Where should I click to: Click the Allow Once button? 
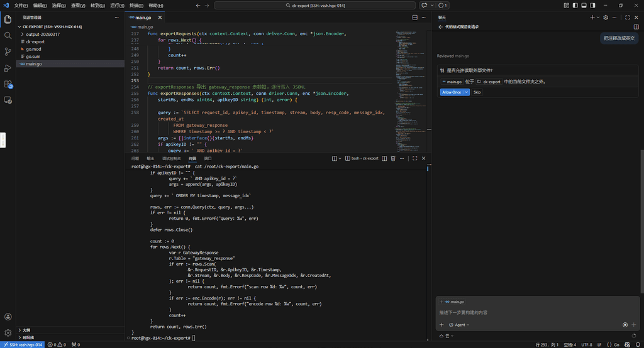pyautogui.click(x=452, y=92)
